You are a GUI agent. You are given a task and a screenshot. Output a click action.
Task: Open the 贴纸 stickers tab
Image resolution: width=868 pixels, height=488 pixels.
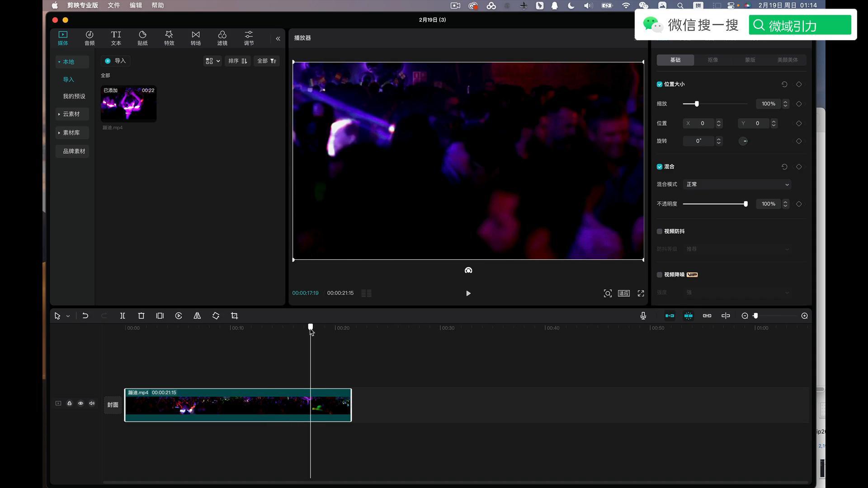(x=142, y=38)
